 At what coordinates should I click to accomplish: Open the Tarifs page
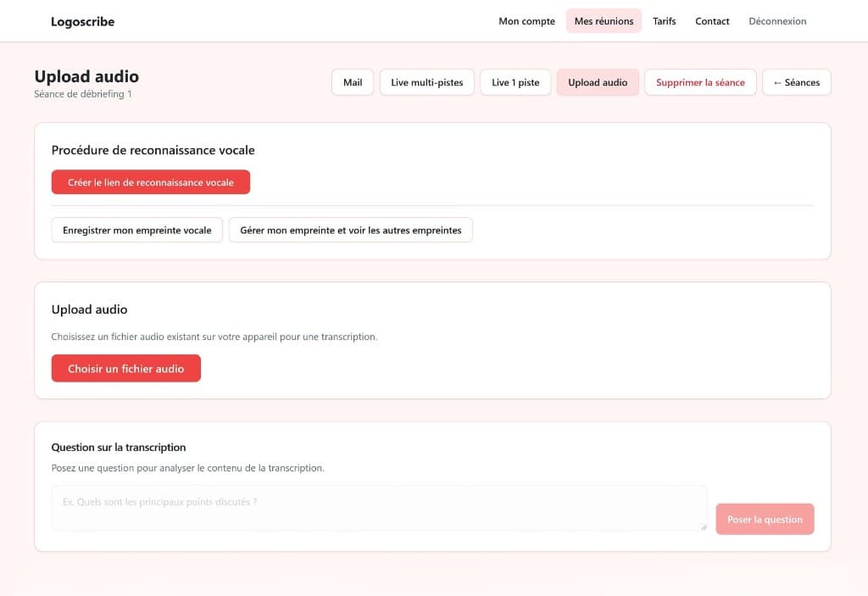pyautogui.click(x=664, y=20)
